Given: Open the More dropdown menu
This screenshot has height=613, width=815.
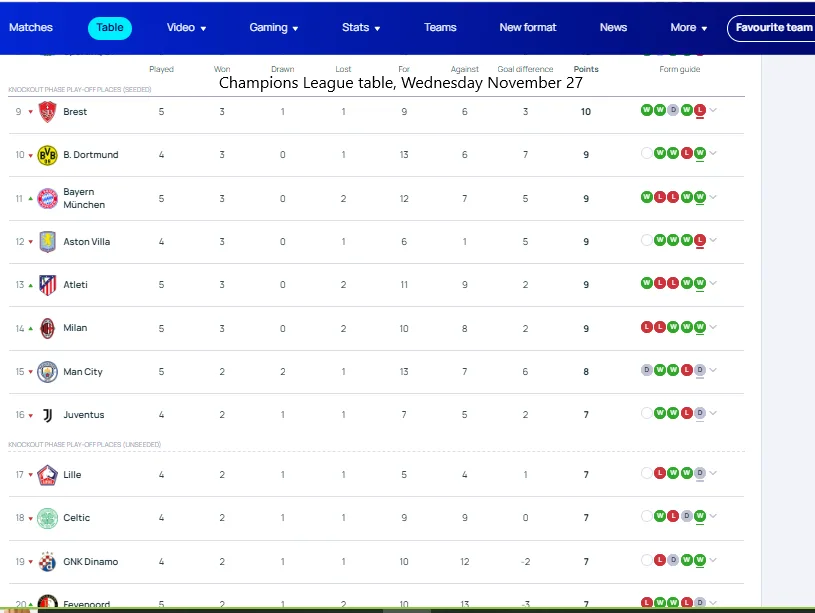Looking at the screenshot, I should click(688, 28).
